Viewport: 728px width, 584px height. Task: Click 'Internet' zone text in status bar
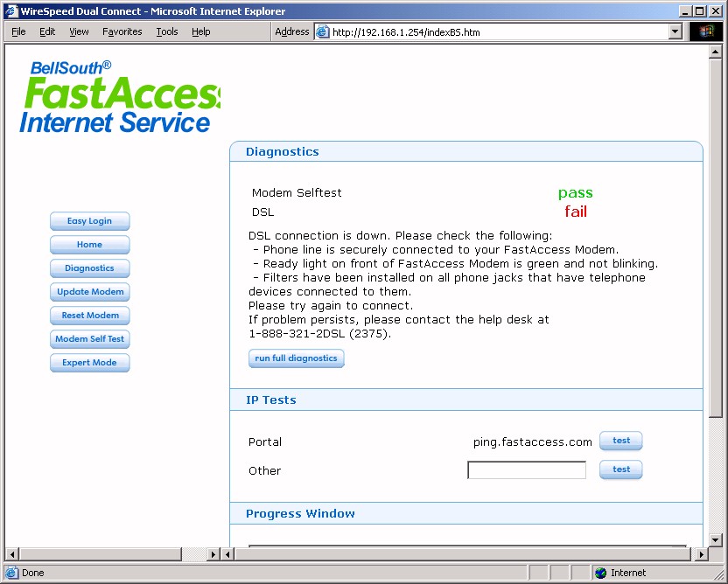628,573
